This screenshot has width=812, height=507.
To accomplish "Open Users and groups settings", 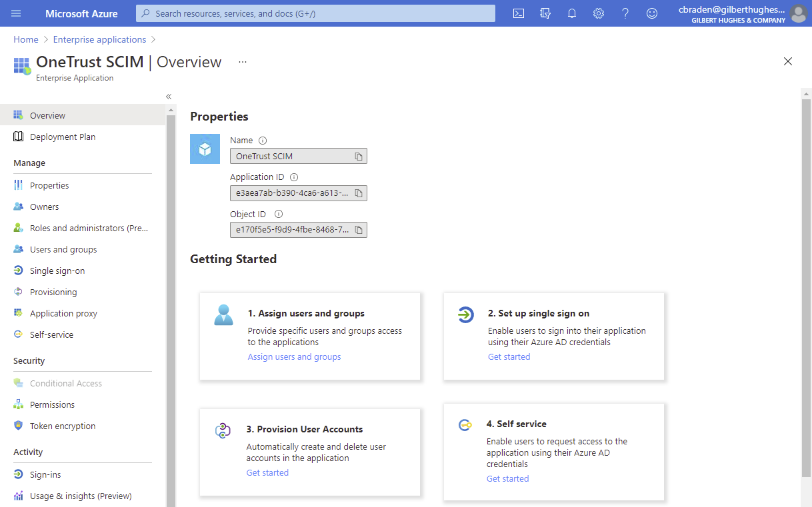I will (63, 249).
